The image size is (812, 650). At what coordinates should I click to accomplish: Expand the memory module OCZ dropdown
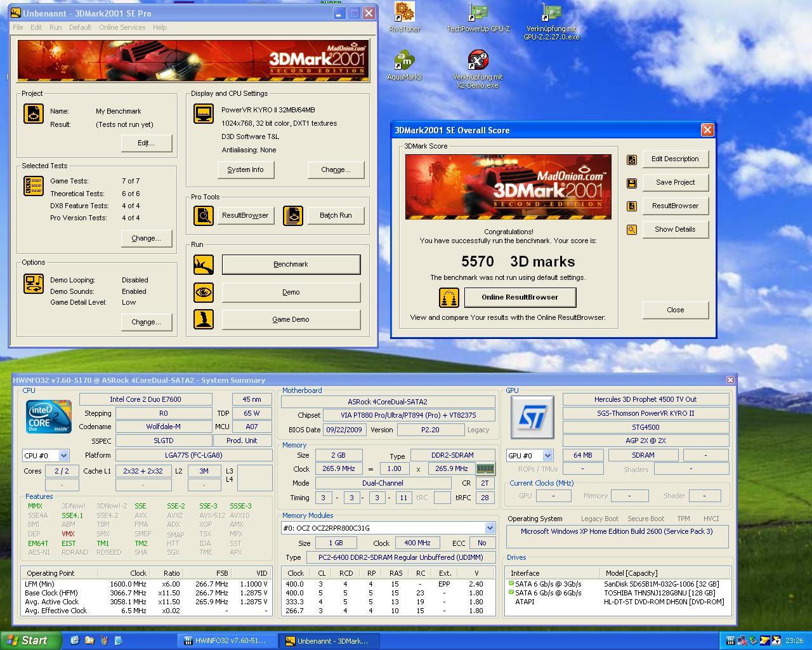pos(490,527)
